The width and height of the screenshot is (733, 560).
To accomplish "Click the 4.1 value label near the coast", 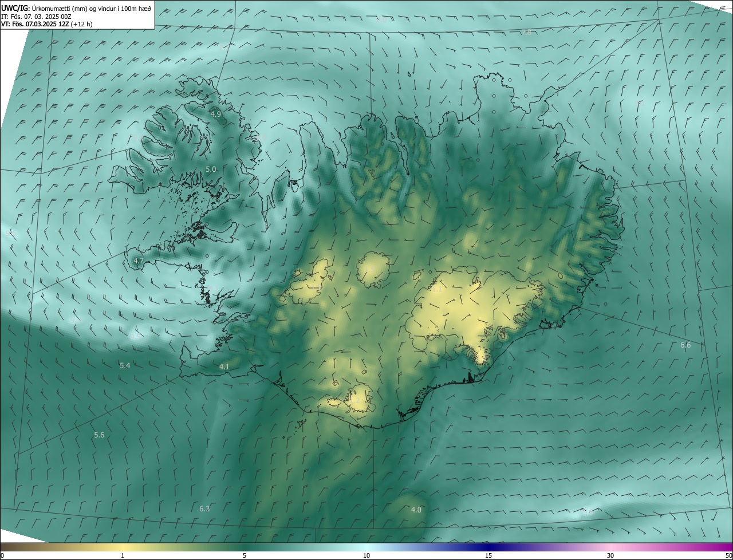I will (x=224, y=366).
